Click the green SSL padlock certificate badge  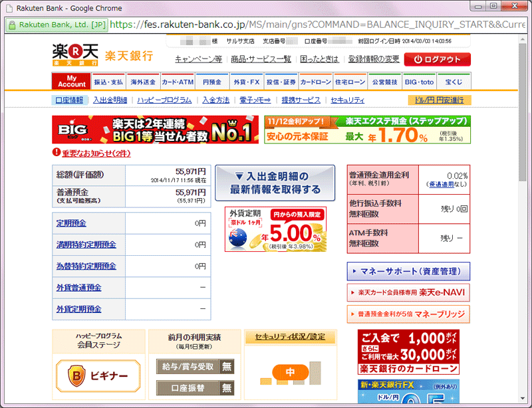57,25
